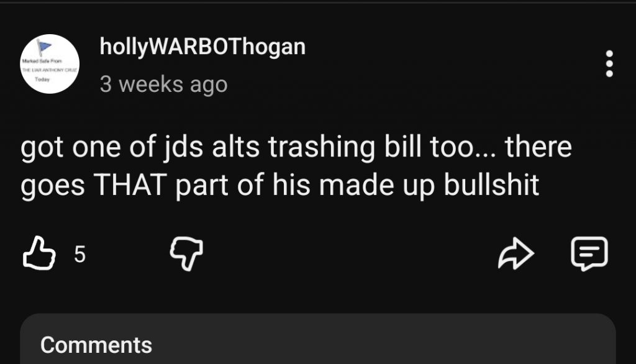This screenshot has width=636, height=364.
Task: Open the comment bubble icon
Action: (x=589, y=253)
